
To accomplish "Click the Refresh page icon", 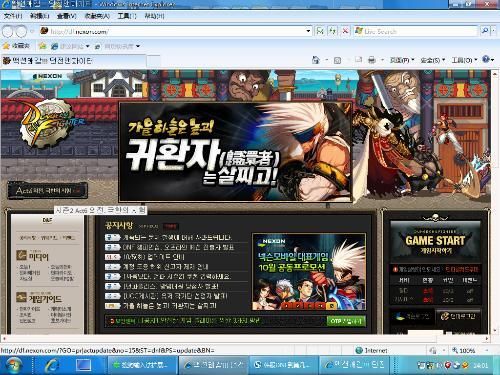I will pos(332,31).
